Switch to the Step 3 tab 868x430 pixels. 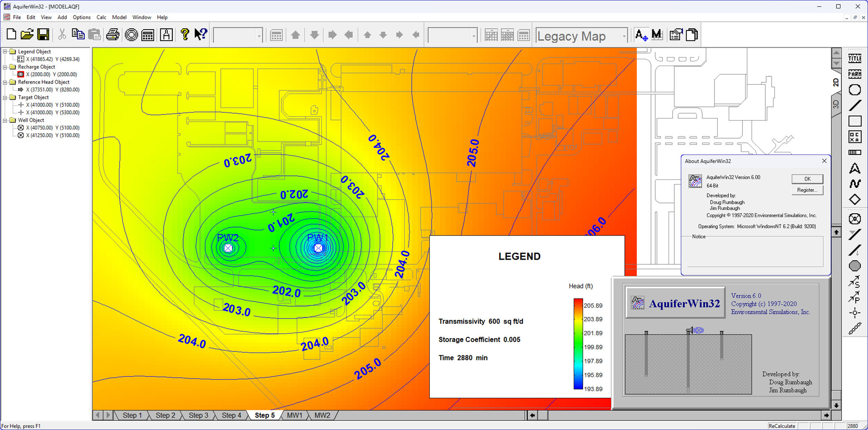click(x=198, y=415)
